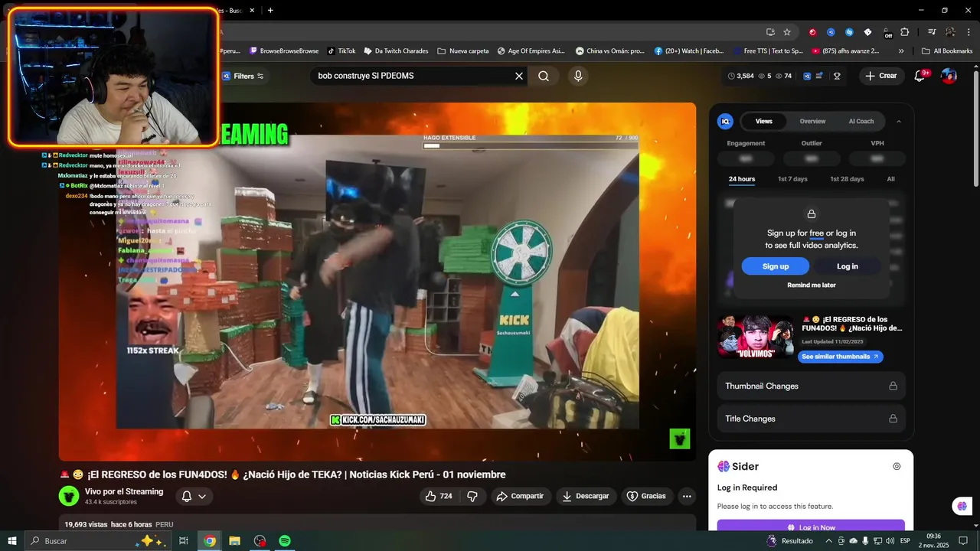The image size is (980, 551).
Task: Open the Age Of Empires bookmark
Action: tap(531, 51)
